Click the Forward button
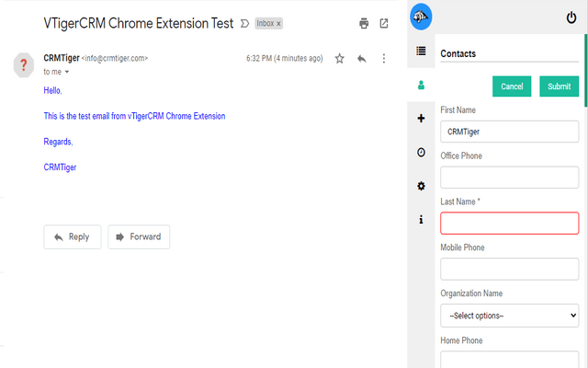The width and height of the screenshot is (588, 368). coord(139,237)
